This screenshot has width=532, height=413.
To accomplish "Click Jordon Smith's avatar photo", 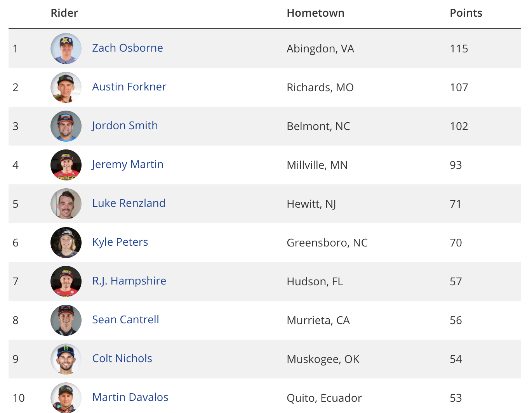I will click(x=66, y=126).
